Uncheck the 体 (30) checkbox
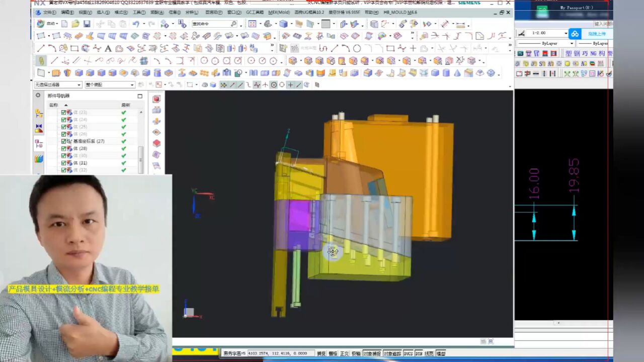The image size is (644, 362). tap(63, 156)
